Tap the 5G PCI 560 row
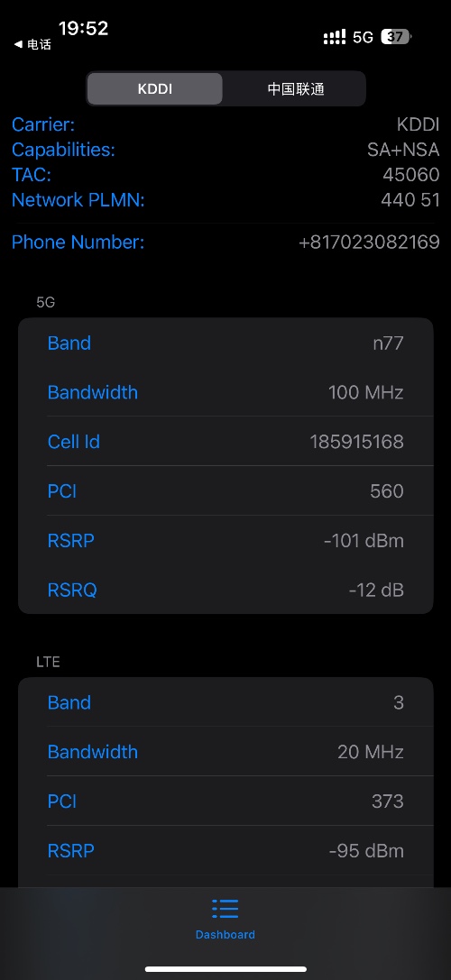The image size is (451, 980). coord(225,490)
